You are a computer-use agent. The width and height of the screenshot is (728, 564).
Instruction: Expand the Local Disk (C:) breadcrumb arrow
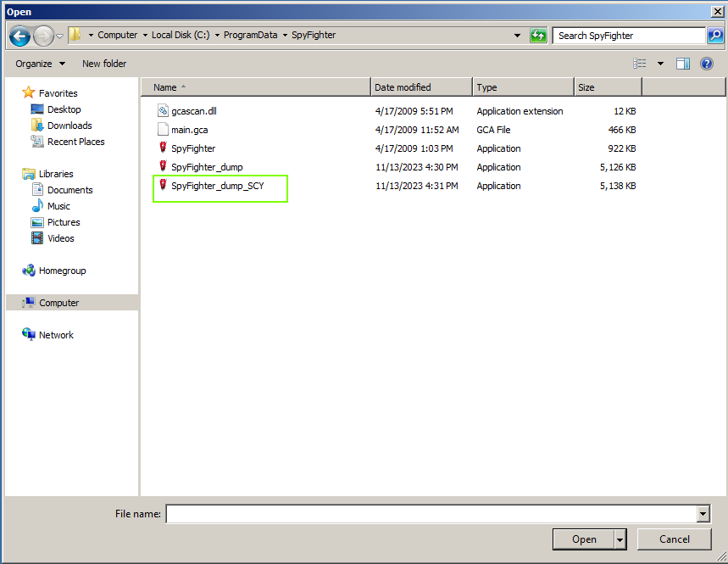[x=145, y=36]
